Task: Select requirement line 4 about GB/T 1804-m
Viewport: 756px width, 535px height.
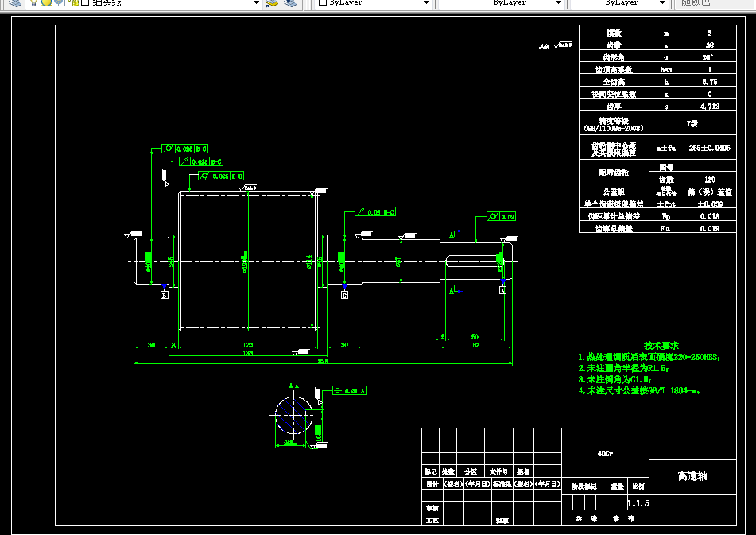Action: [639, 390]
